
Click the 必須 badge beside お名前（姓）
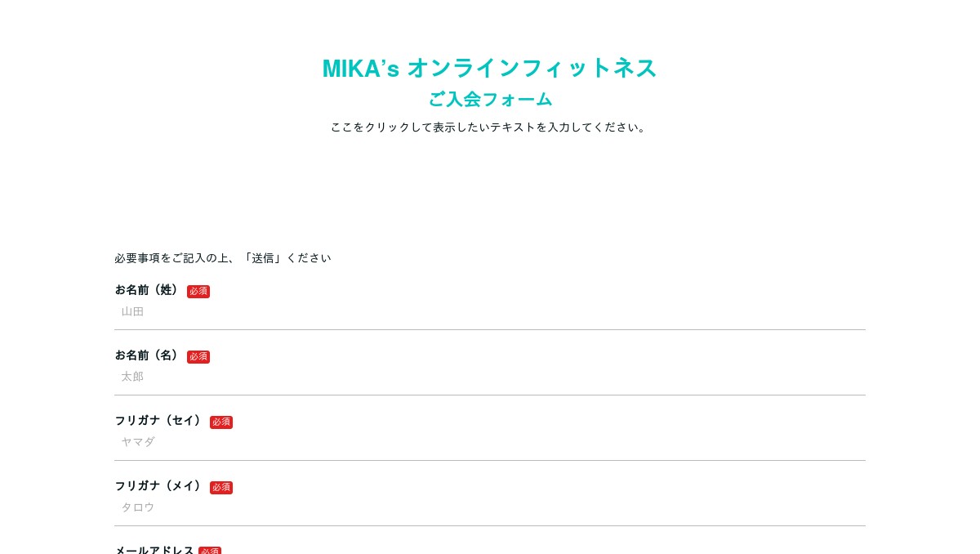(x=198, y=291)
